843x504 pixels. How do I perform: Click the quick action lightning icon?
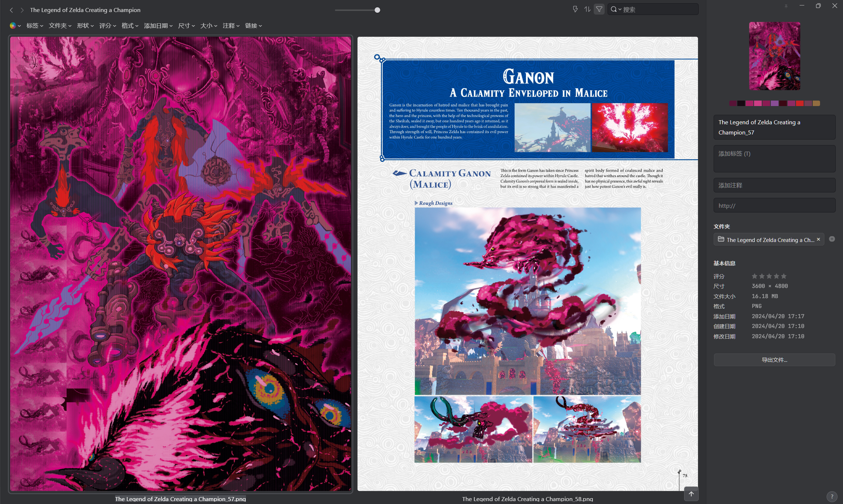[575, 9]
